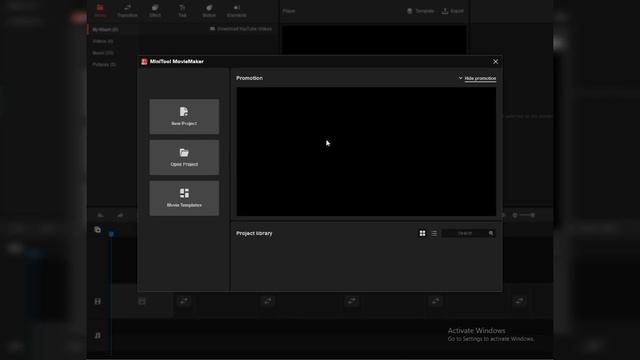Viewport: 640px width, 360px height.
Task: Click the Redo arrow on timeline toolbar
Action: (120, 215)
